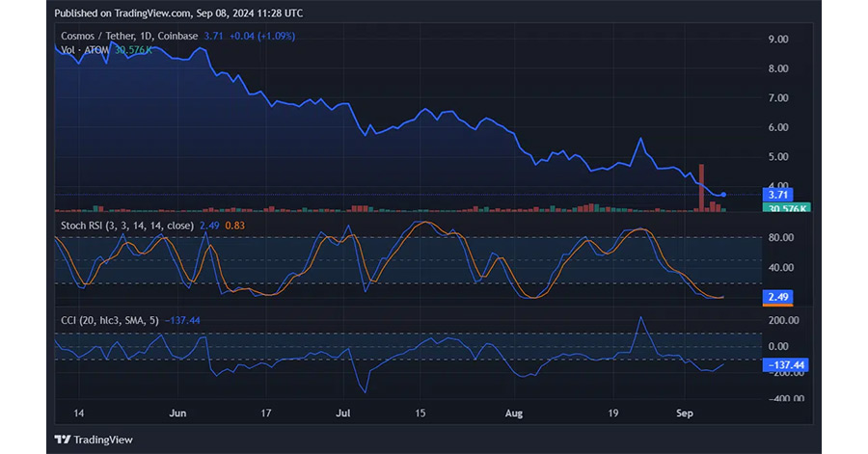Click the Jul date on the time axis
This screenshot has width=868, height=454.
point(343,414)
